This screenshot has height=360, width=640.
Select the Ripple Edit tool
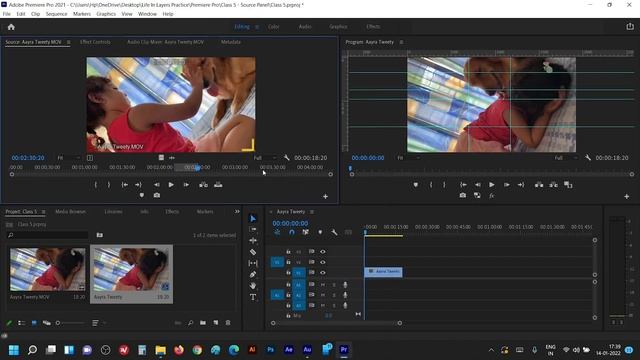[253, 240]
